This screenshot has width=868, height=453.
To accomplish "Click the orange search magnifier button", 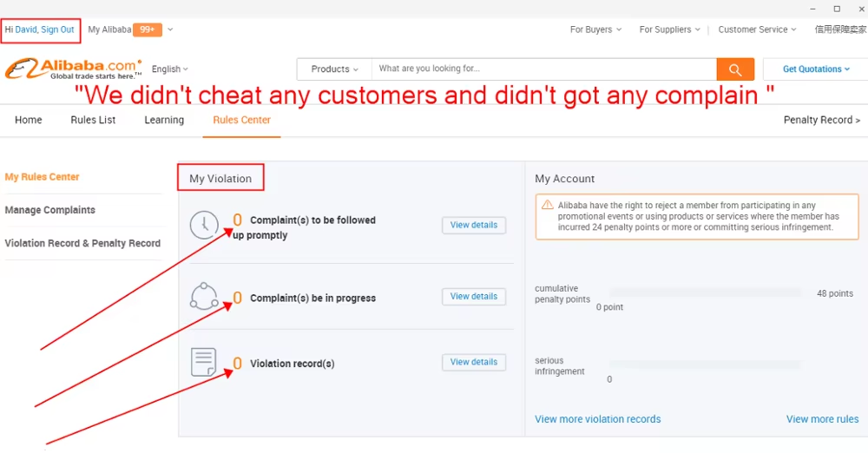I will (735, 69).
